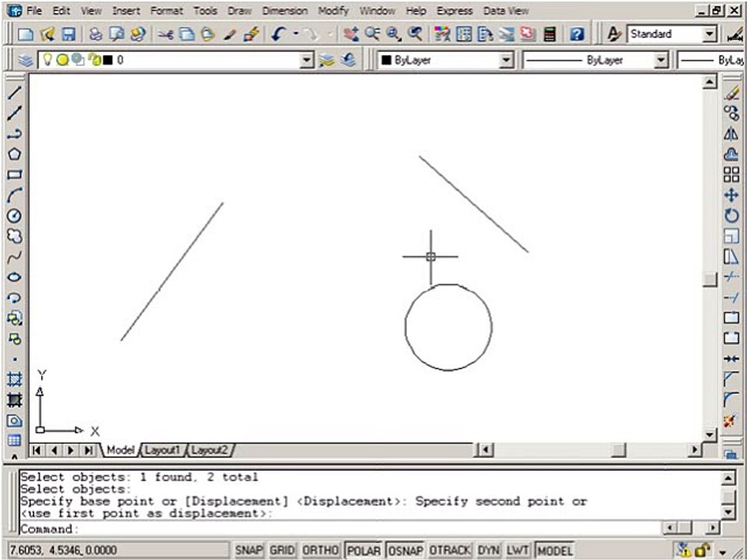Toggle DYN dynamic input
This screenshot has height=560, width=747.
point(489,551)
